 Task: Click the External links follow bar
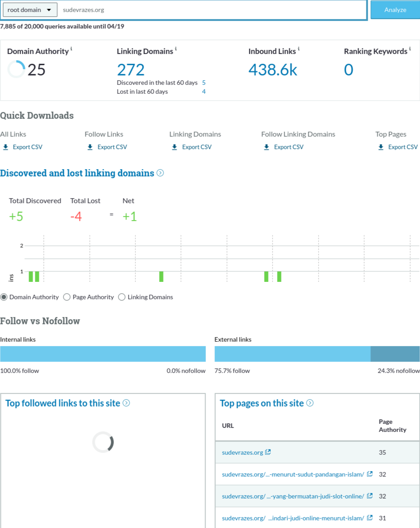tap(292, 354)
